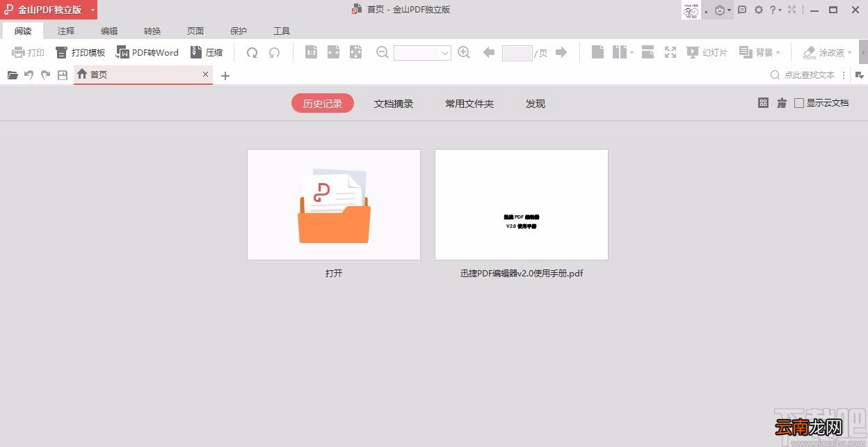
Task: Click the redo arrow in quick bar
Action: (x=46, y=75)
